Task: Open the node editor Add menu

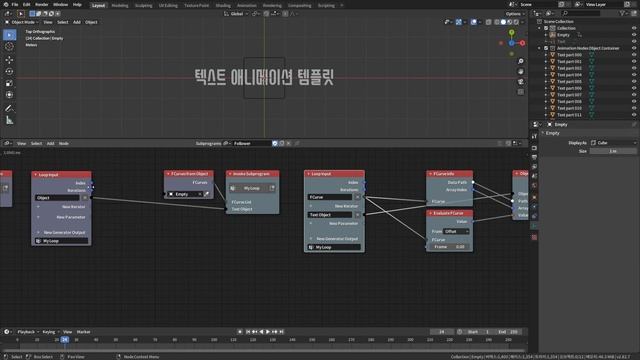Action: [x=50, y=143]
